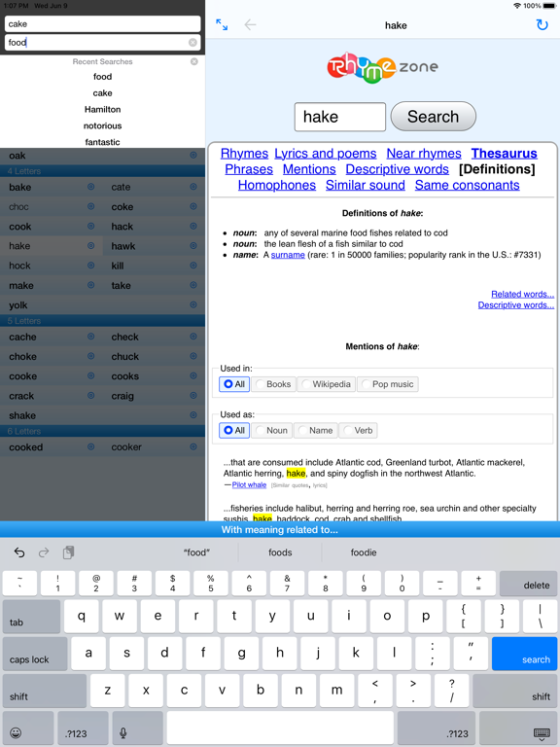
Task: Tap the keyboard undo arrow
Action: click(19, 552)
